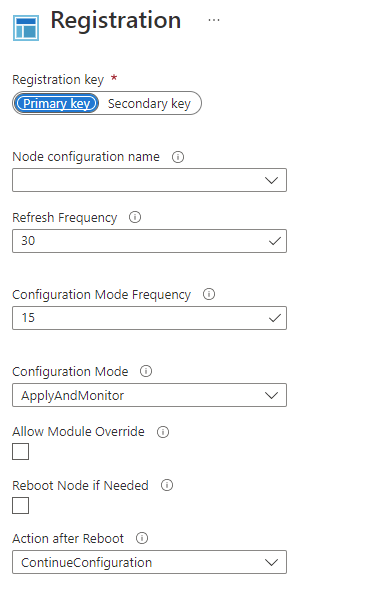Show info for Configuration Mode Frequency
This screenshot has width=387, height=599.
coord(209,294)
